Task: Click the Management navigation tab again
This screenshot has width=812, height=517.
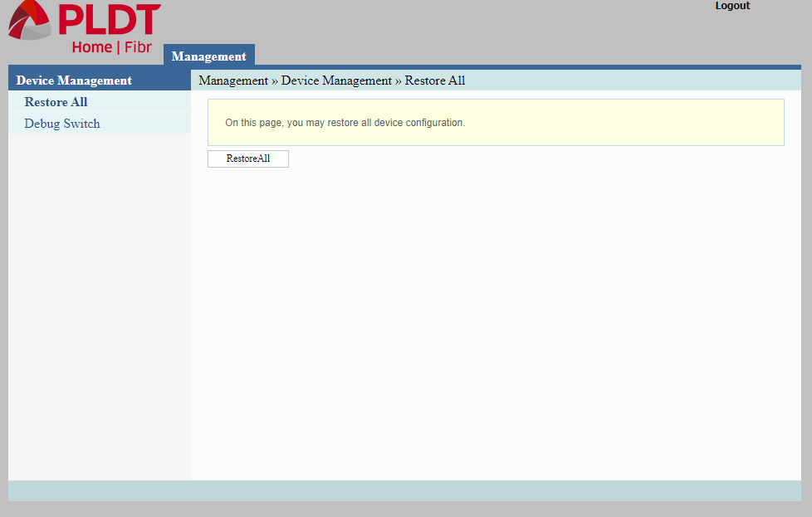Action: coord(208,56)
